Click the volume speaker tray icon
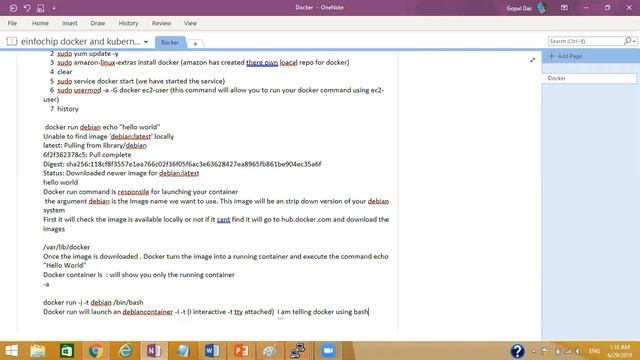This screenshot has height=360, width=640. (x=579, y=351)
